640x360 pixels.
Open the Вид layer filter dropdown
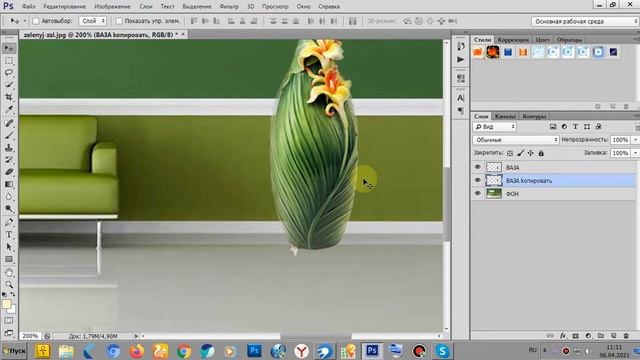tap(494, 127)
